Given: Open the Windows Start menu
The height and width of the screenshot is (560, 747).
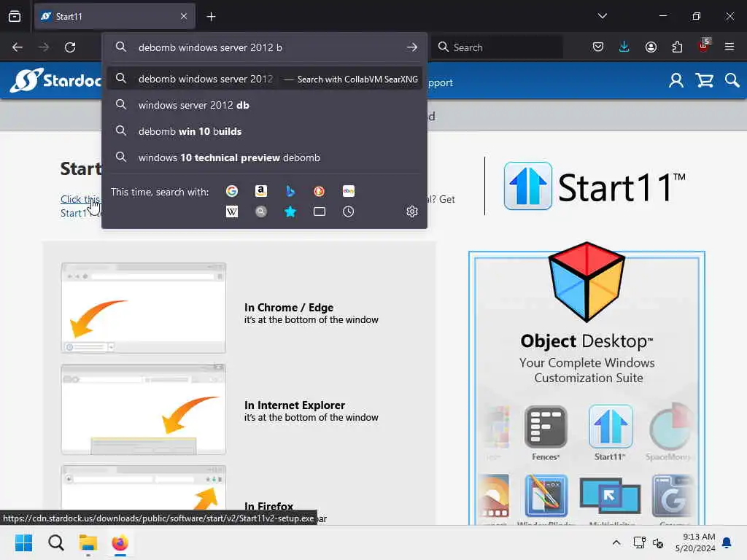Looking at the screenshot, I should tap(23, 542).
